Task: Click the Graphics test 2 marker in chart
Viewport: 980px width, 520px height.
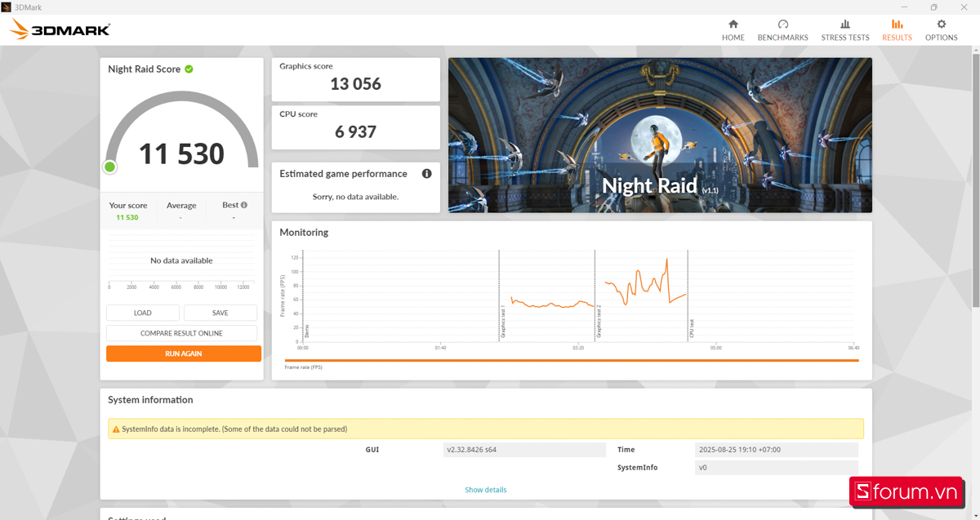Action: tap(598, 322)
